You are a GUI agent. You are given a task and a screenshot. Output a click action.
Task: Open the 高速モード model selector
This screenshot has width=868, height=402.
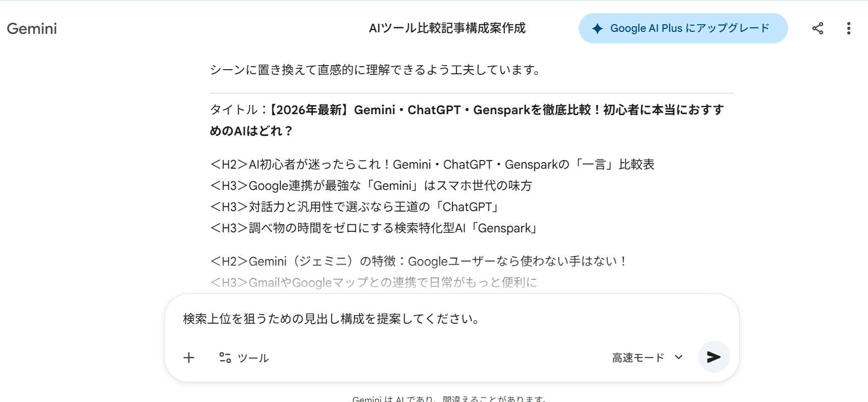click(x=638, y=358)
